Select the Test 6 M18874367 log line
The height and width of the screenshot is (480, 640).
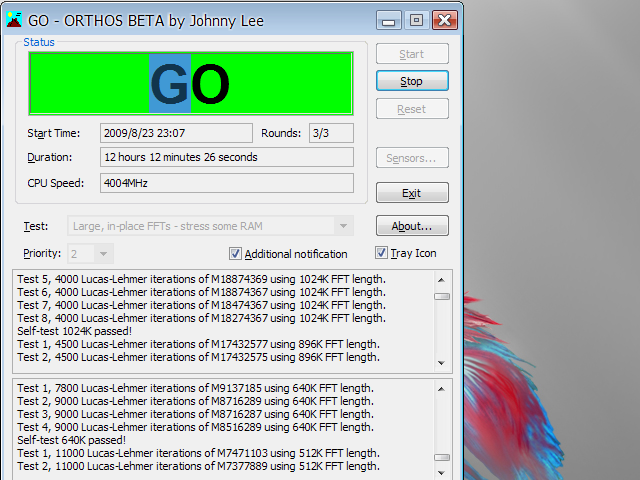(x=201, y=292)
